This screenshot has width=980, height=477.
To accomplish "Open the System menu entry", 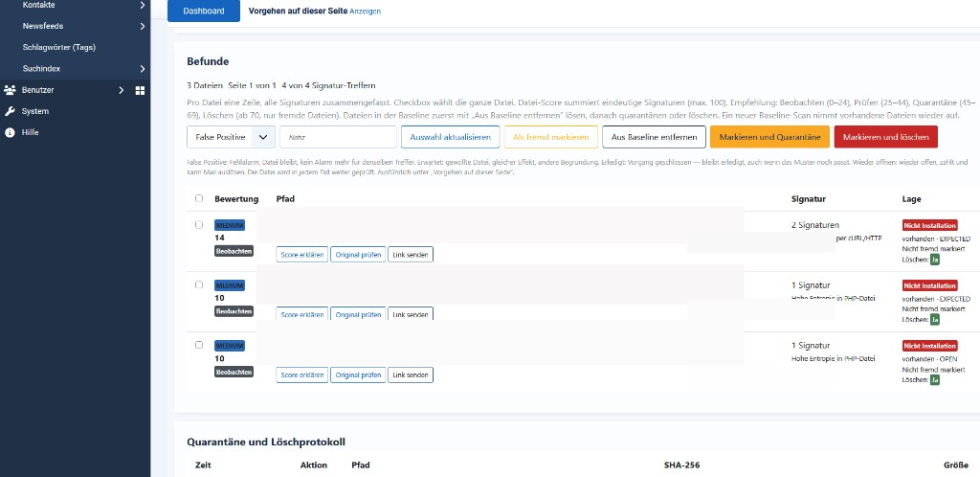I will (35, 111).
